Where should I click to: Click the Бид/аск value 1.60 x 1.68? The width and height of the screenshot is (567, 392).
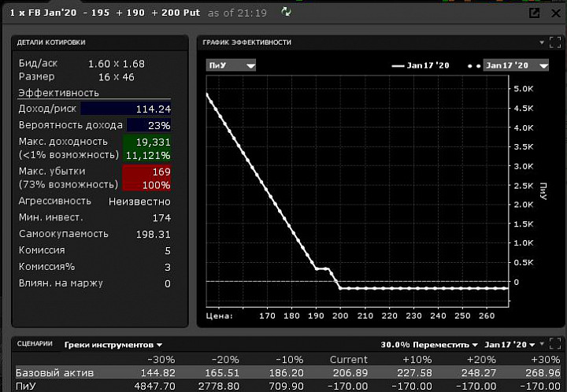pos(117,64)
